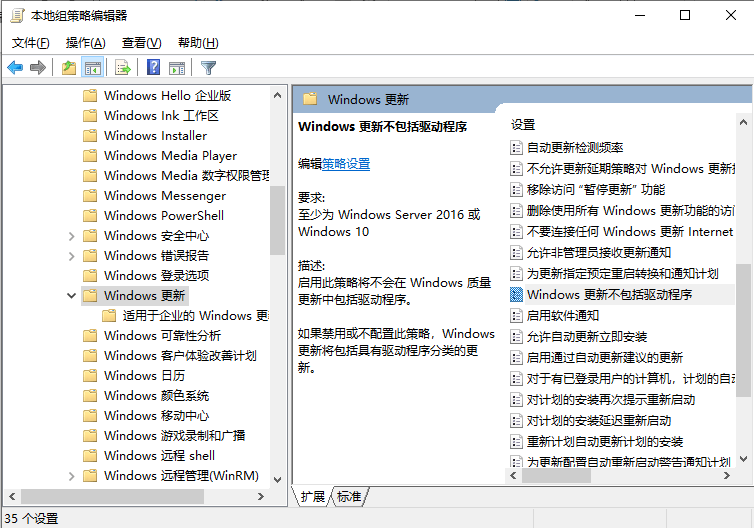Click the 对计划的安装延迟重新启动 policy icon

click(x=516, y=421)
